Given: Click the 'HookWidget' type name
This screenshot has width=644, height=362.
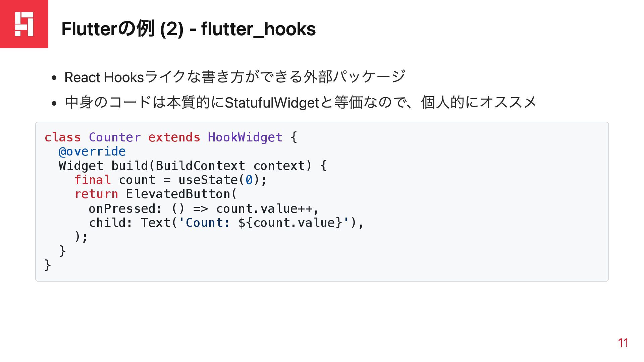Looking at the screenshot, I should click(245, 137).
